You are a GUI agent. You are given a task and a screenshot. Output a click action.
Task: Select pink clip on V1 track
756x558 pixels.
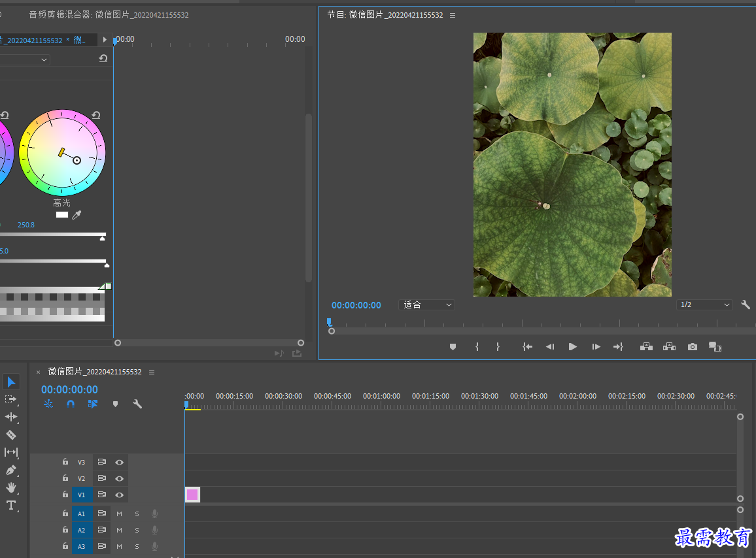(192, 495)
